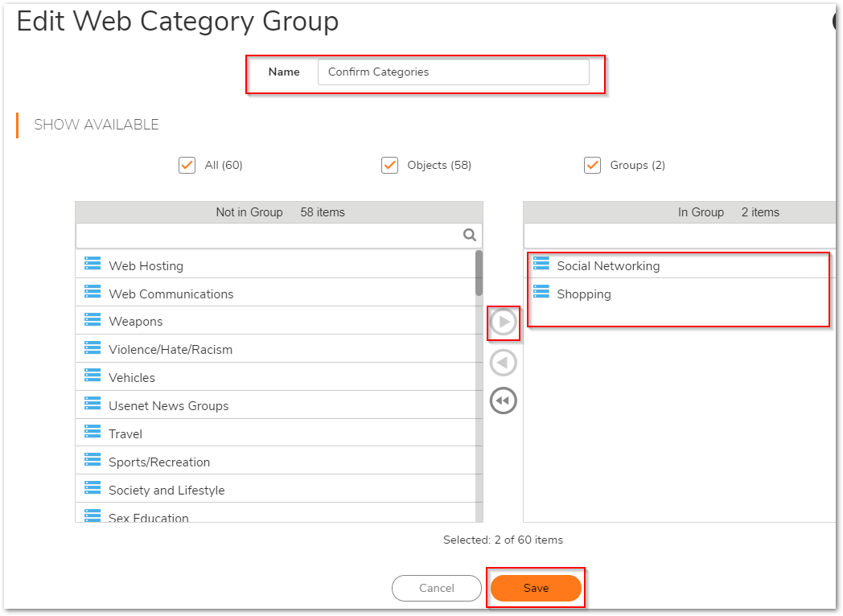Click the remove-from-group left arrow icon
The height and width of the screenshot is (616, 843).
[504, 363]
